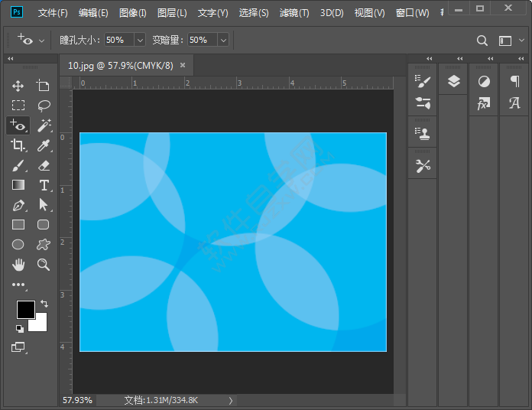Image resolution: width=532 pixels, height=410 pixels.
Task: Close the 10.jpg document tab
Action: pos(183,65)
